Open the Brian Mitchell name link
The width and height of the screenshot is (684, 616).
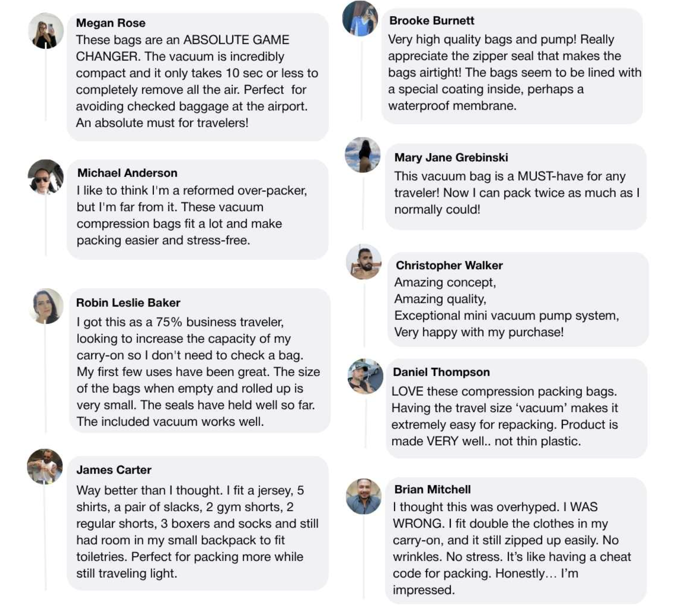coord(432,489)
